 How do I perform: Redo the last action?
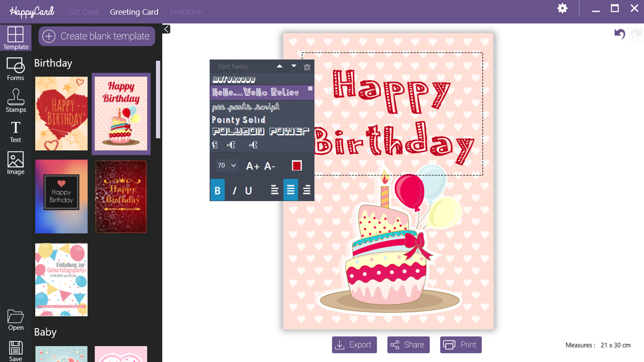637,33
